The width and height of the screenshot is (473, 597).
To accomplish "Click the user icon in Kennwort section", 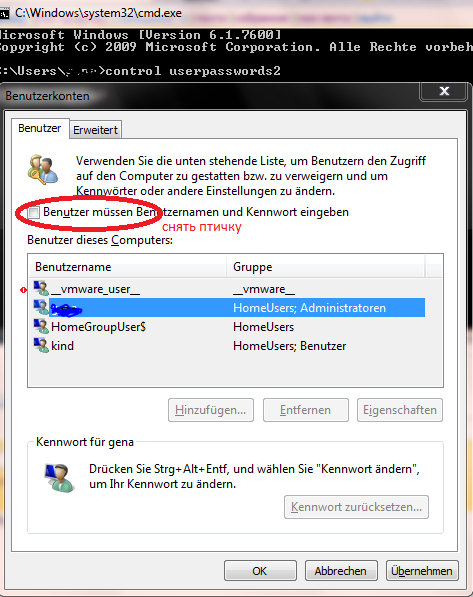I will (x=59, y=478).
